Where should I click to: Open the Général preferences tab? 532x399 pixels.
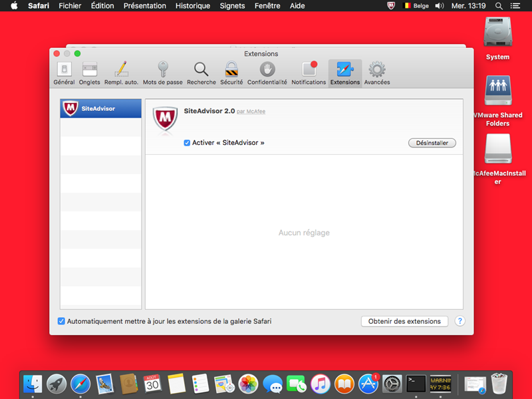[x=64, y=73]
